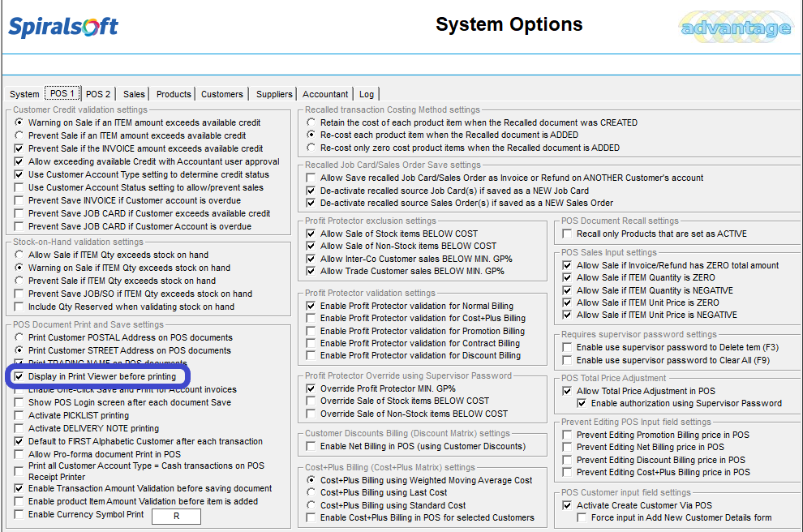Screen dimensions: 803x532
Task: Switch to the Suppliers tab
Action: click(x=274, y=94)
